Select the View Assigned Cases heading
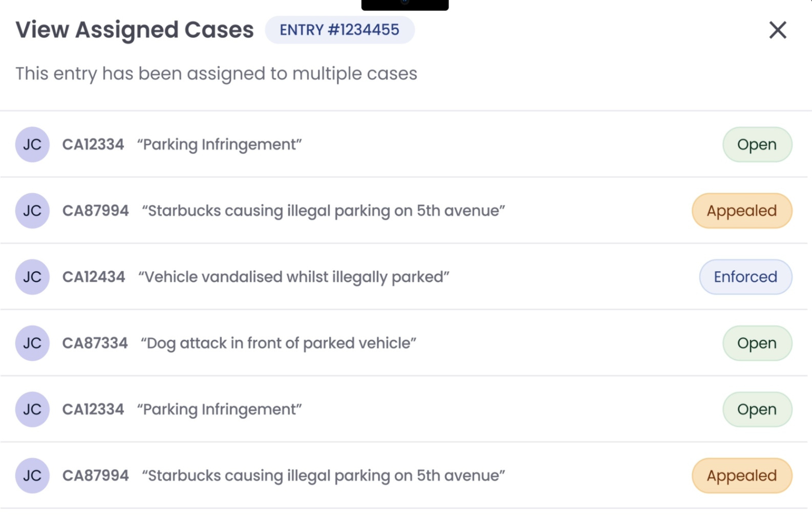812x523 pixels. (135, 30)
